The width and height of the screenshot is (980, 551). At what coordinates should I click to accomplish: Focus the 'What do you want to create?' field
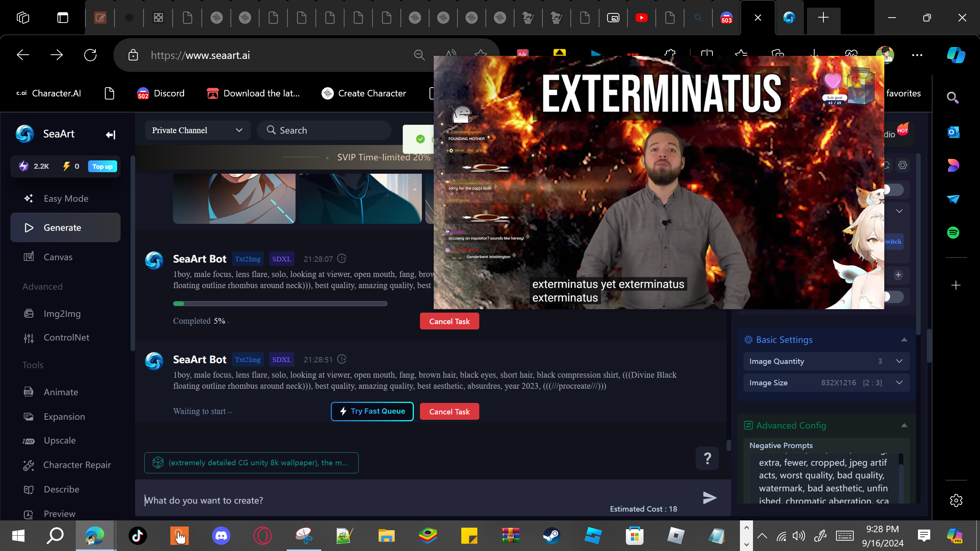click(417, 500)
